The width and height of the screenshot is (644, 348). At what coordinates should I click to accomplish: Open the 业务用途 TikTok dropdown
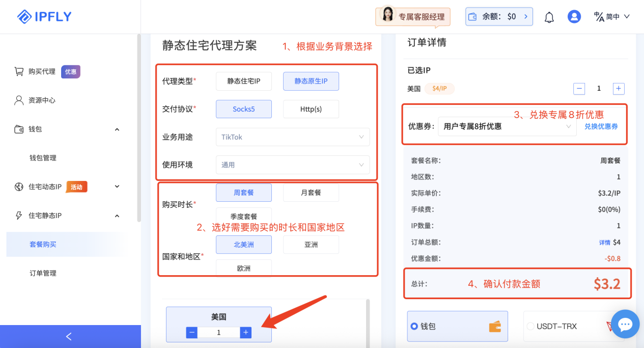[292, 137]
